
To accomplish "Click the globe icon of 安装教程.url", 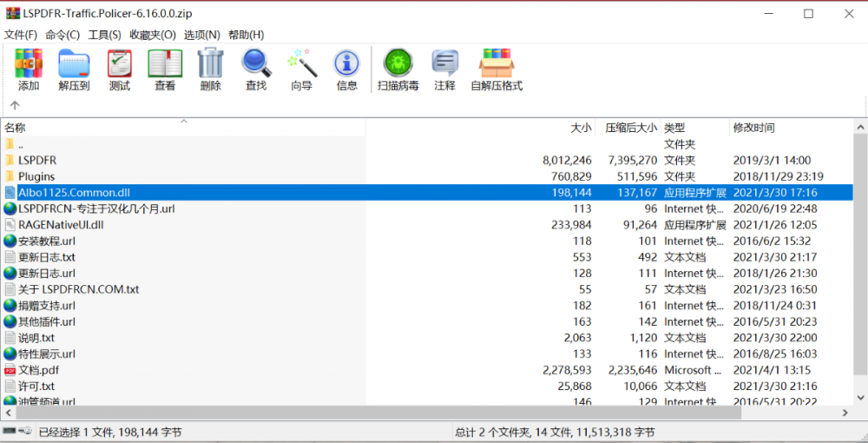I will tap(10, 241).
